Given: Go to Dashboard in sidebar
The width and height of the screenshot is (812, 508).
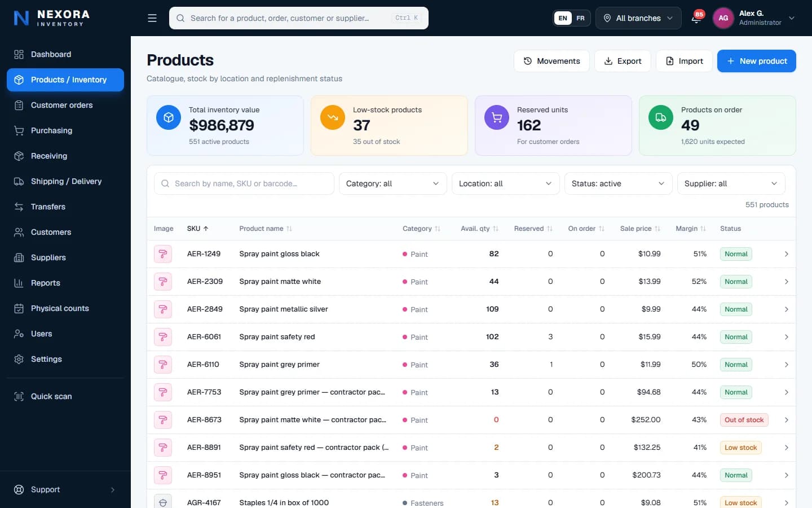Looking at the screenshot, I should [x=65, y=54].
